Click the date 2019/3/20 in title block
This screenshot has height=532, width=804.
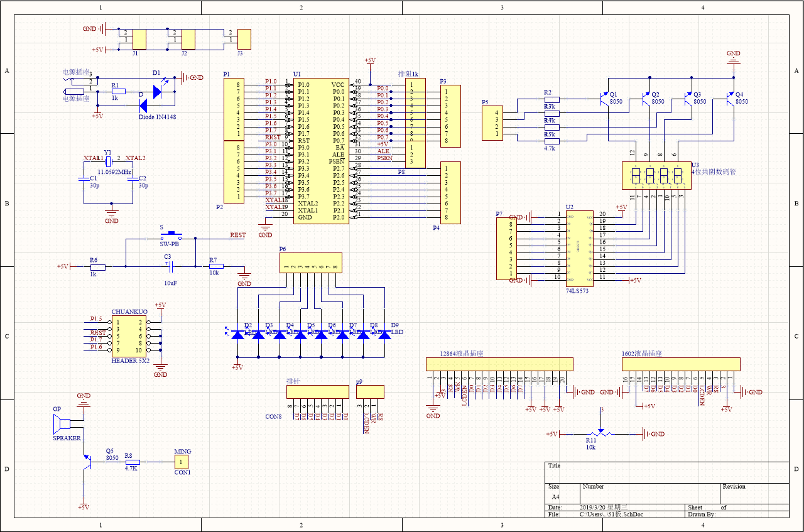tap(603, 507)
